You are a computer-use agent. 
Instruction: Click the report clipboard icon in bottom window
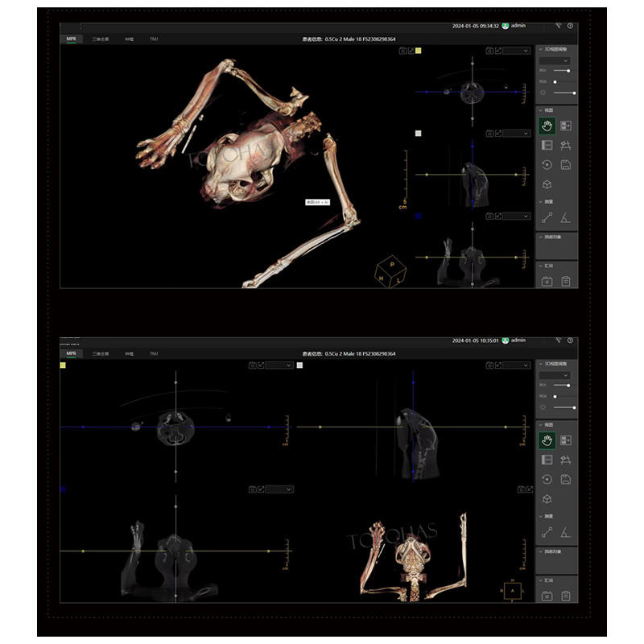(x=566, y=596)
